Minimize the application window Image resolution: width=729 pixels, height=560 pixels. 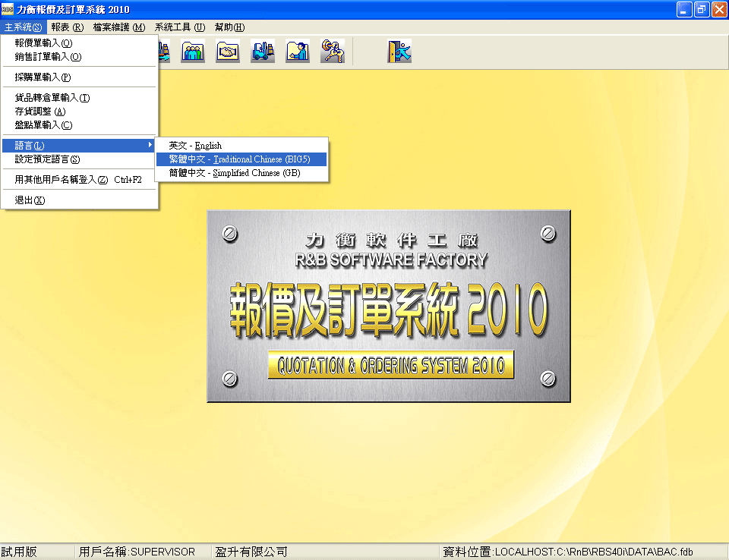click(x=684, y=9)
